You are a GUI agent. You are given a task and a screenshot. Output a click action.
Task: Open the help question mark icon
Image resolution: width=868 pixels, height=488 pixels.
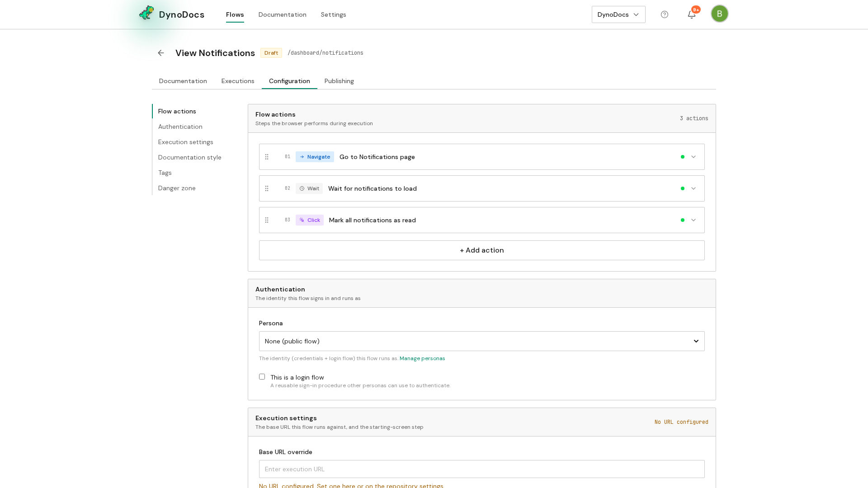665,14
